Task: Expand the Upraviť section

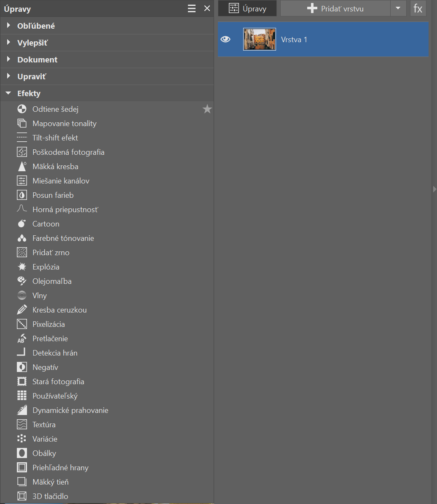Action: pos(9,76)
